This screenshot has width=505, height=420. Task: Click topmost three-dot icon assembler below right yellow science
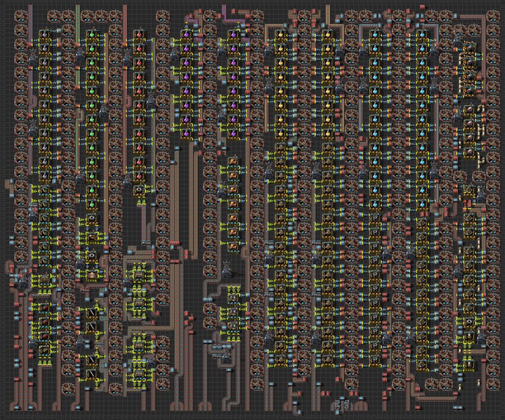point(327,147)
